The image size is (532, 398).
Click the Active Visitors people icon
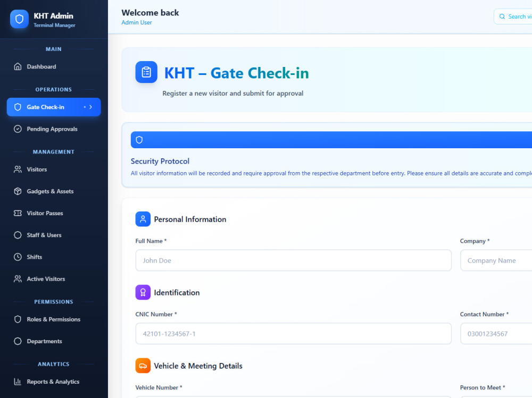click(18, 279)
